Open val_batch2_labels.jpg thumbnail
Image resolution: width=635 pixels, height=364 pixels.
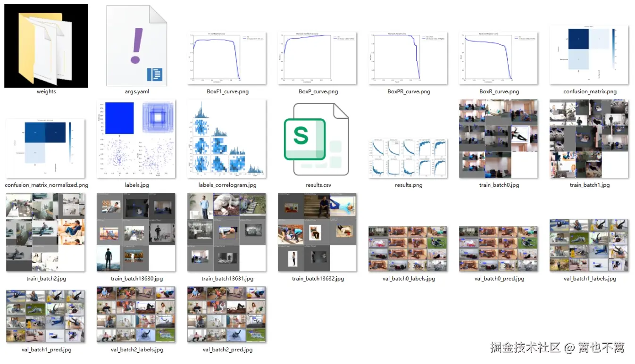136,314
